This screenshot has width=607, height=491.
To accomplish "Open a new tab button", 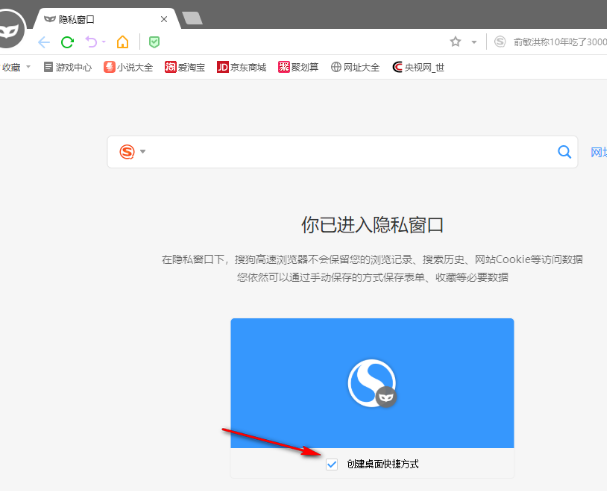I will coord(192,18).
